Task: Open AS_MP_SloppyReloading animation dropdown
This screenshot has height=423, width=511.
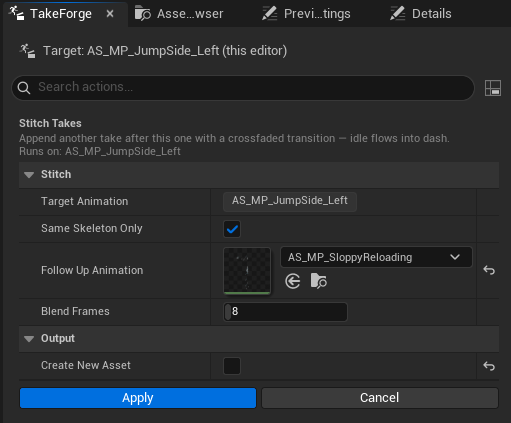Action: pyautogui.click(x=376, y=257)
